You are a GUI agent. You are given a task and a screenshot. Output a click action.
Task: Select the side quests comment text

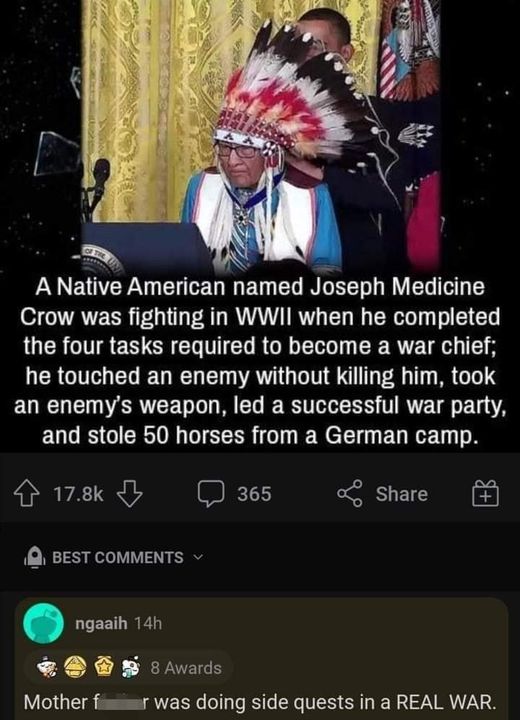(x=260, y=702)
